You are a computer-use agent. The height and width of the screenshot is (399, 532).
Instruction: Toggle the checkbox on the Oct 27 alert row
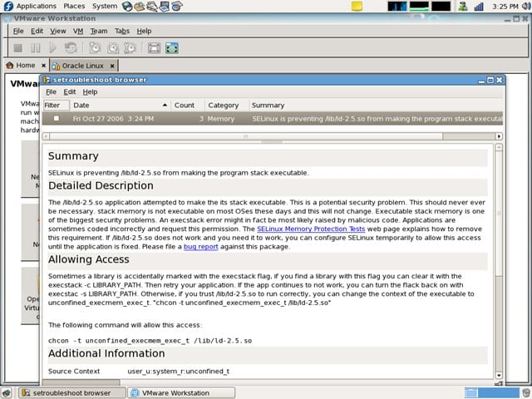tap(57, 118)
